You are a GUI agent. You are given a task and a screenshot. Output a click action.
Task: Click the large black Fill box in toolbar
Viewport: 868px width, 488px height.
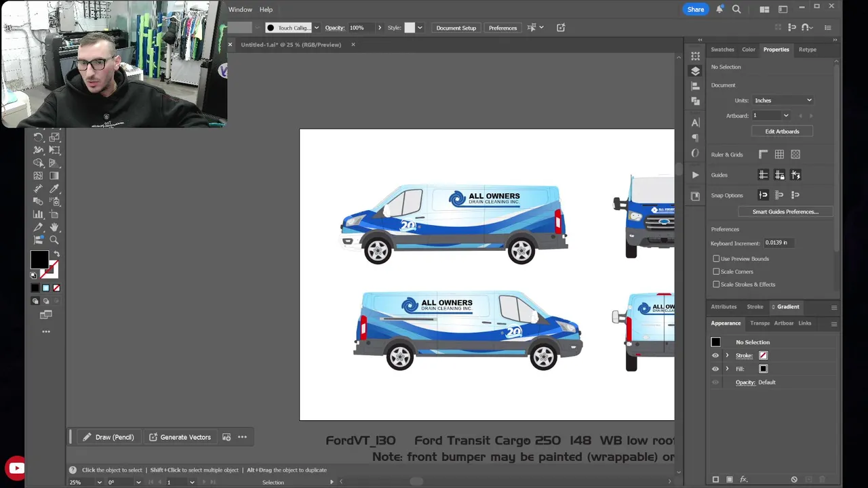pyautogui.click(x=39, y=259)
